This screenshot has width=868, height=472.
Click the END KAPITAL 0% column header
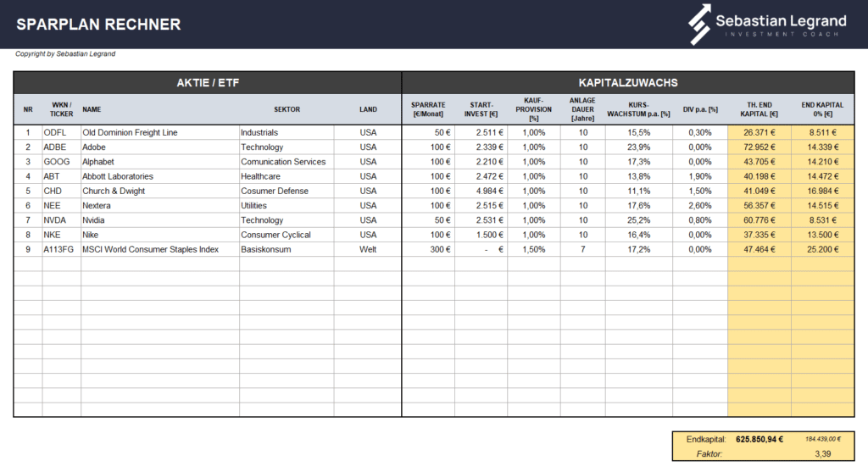pyautogui.click(x=822, y=109)
